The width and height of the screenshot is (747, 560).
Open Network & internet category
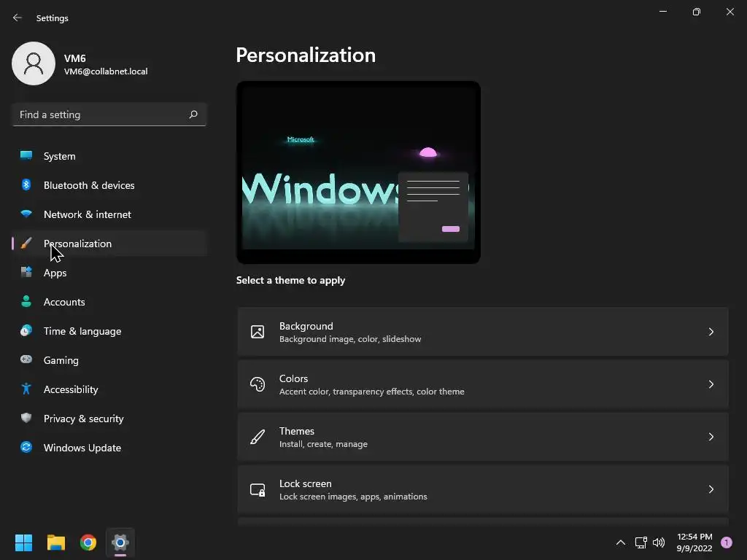(x=109, y=214)
